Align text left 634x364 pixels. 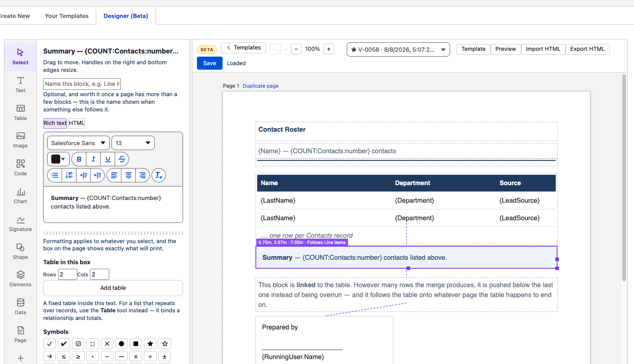[114, 175]
